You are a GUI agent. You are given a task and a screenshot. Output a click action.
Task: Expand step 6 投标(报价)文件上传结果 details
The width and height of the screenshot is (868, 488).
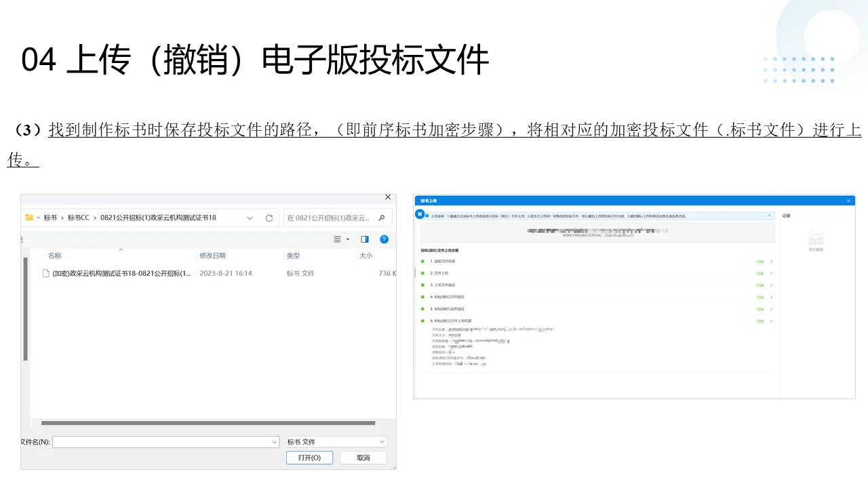coord(771,321)
